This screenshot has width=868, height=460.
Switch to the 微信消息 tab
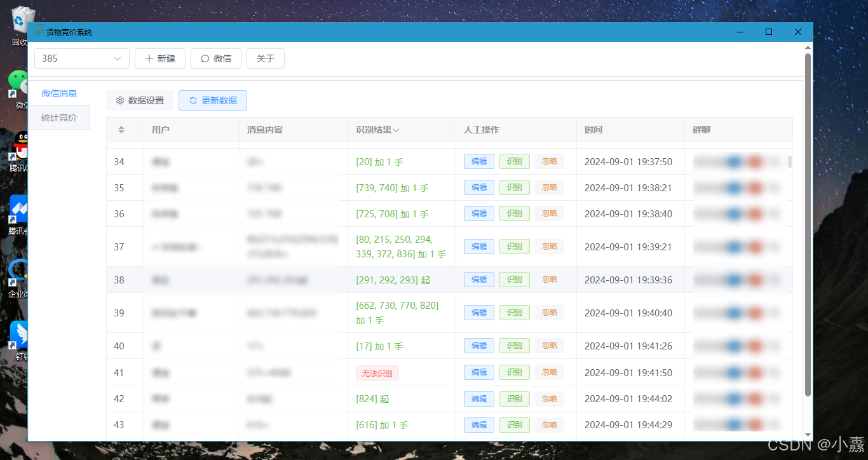[59, 93]
